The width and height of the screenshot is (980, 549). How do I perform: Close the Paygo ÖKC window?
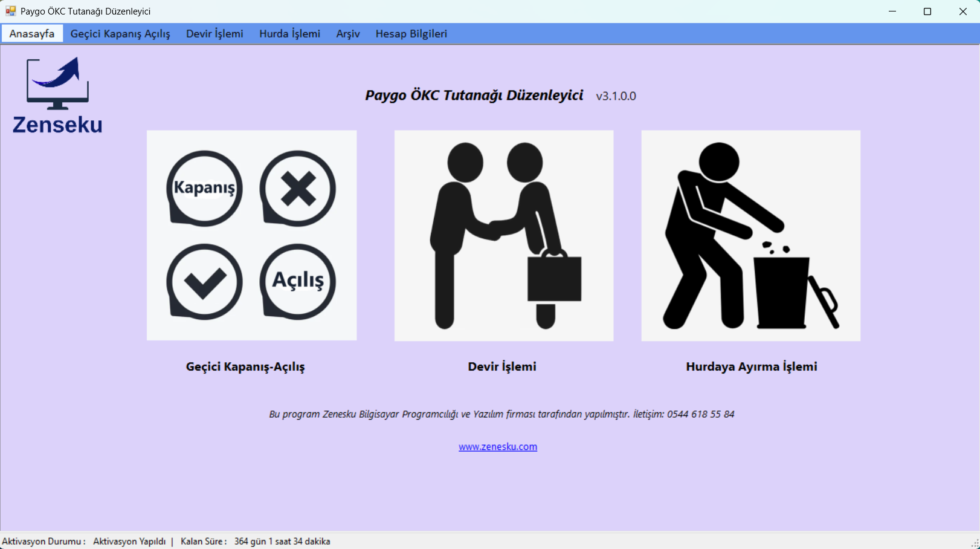962,11
